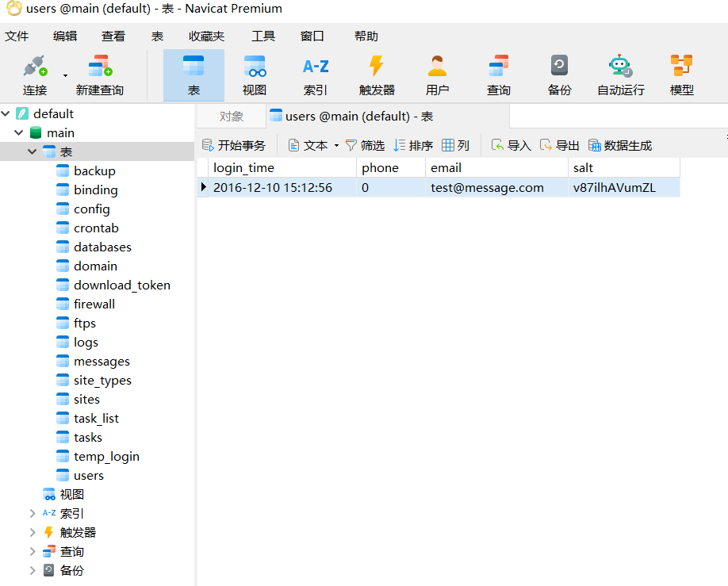This screenshot has width=728, height=586.
Task: Click the 用户 (User) toolbar icon
Action: (x=437, y=67)
